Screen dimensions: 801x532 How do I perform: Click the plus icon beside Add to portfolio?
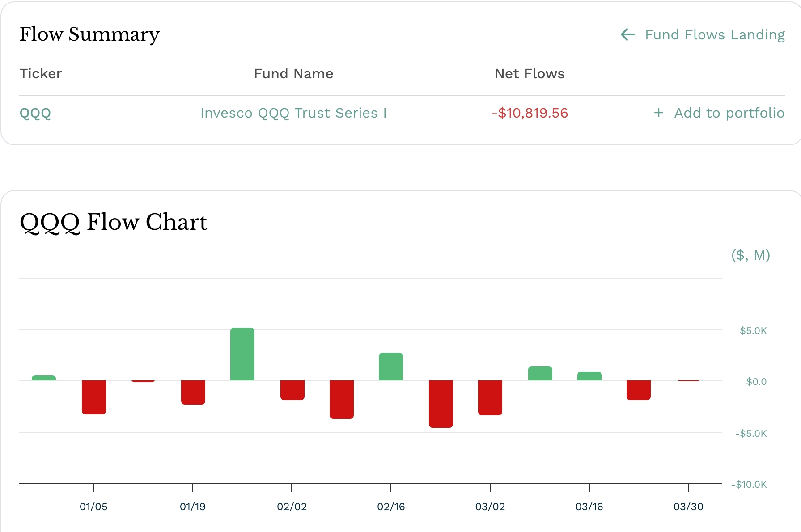tap(659, 113)
